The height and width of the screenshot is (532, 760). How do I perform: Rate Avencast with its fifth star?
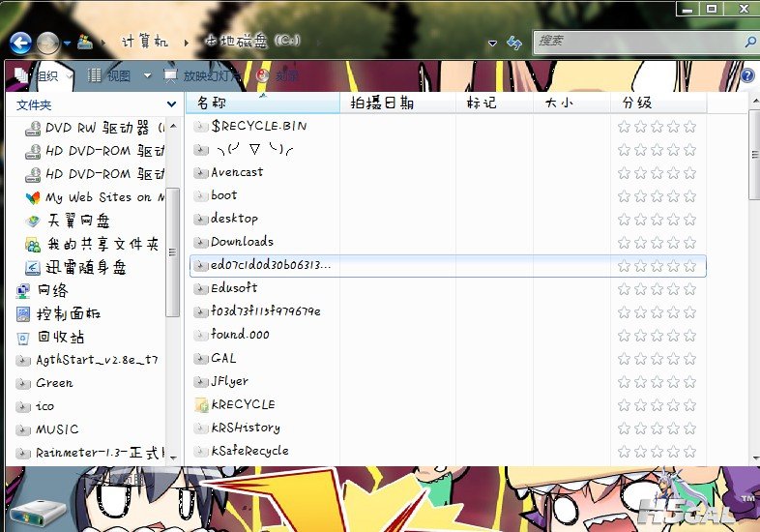(690, 173)
